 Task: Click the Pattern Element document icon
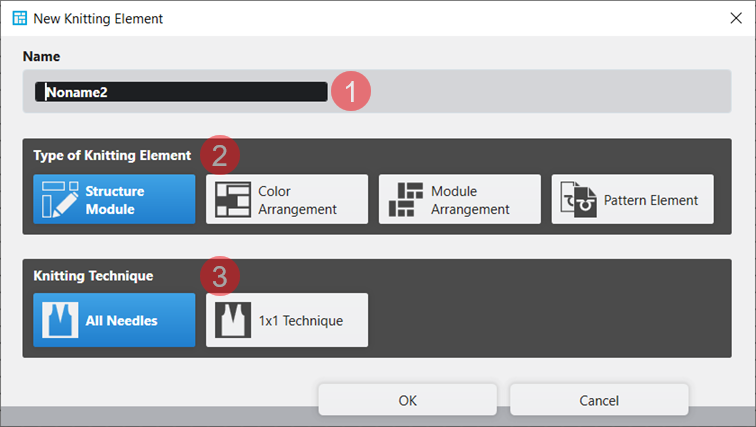pyautogui.click(x=579, y=200)
